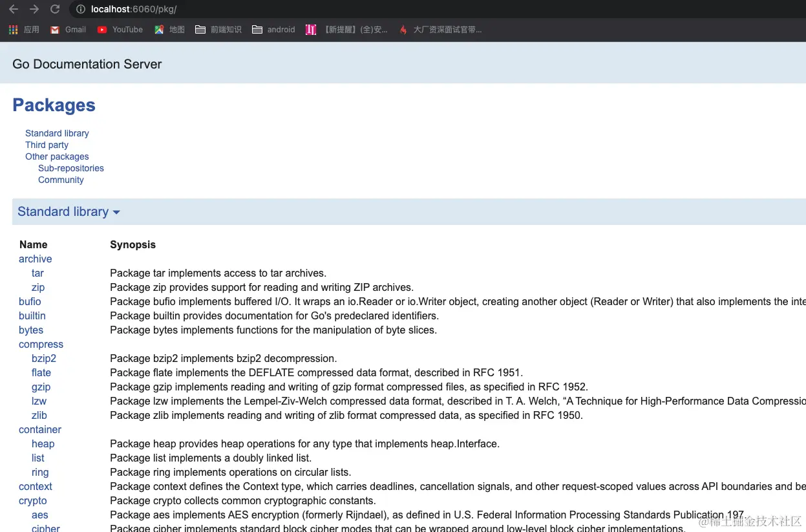Jump to Community section
The width and height of the screenshot is (806, 532).
click(x=61, y=180)
